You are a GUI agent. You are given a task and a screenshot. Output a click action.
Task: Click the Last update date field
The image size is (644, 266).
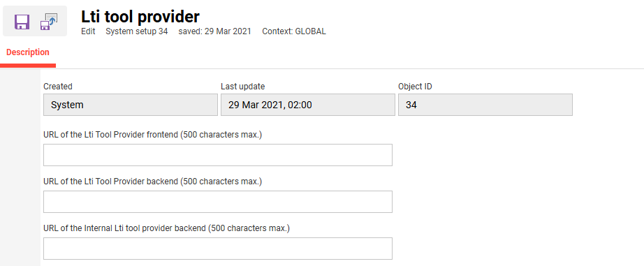click(x=308, y=105)
